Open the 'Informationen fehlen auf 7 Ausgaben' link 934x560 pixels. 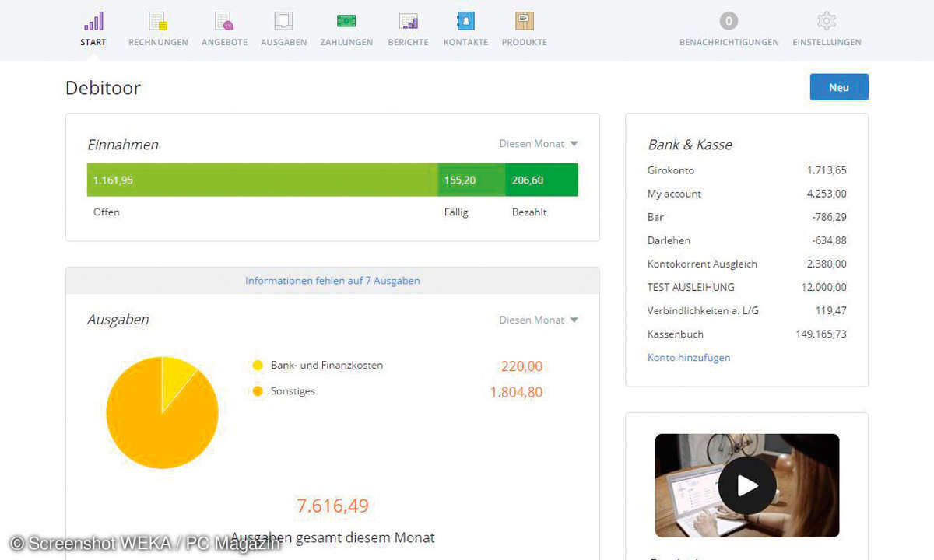point(332,281)
